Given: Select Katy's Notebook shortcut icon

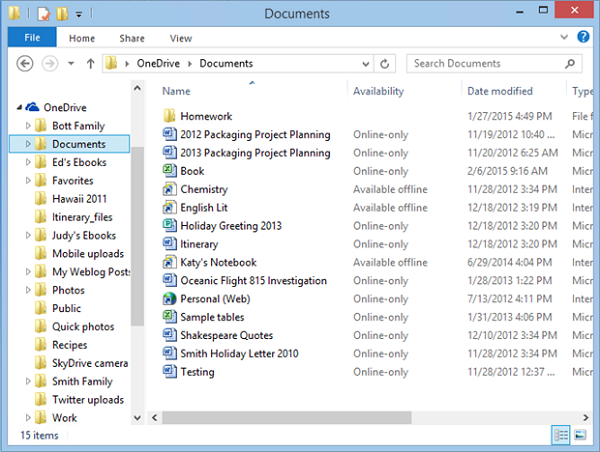Looking at the screenshot, I should pos(169,262).
